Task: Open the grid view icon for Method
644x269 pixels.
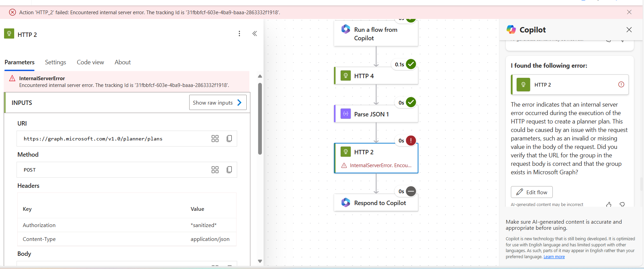Action: point(215,170)
